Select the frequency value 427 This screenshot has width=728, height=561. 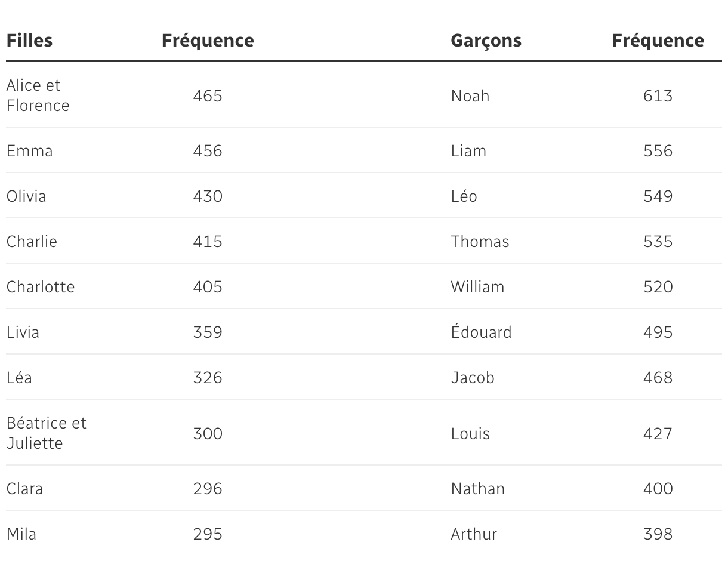point(658,434)
